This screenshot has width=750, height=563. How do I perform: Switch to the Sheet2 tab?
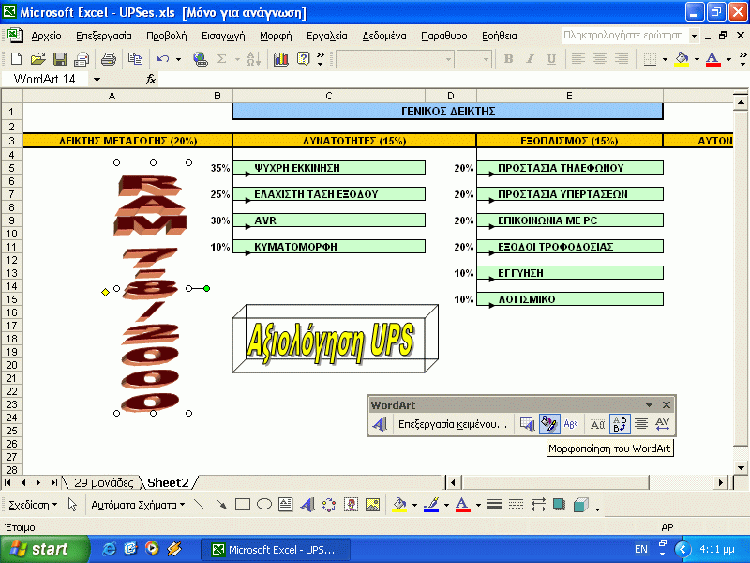(x=168, y=483)
